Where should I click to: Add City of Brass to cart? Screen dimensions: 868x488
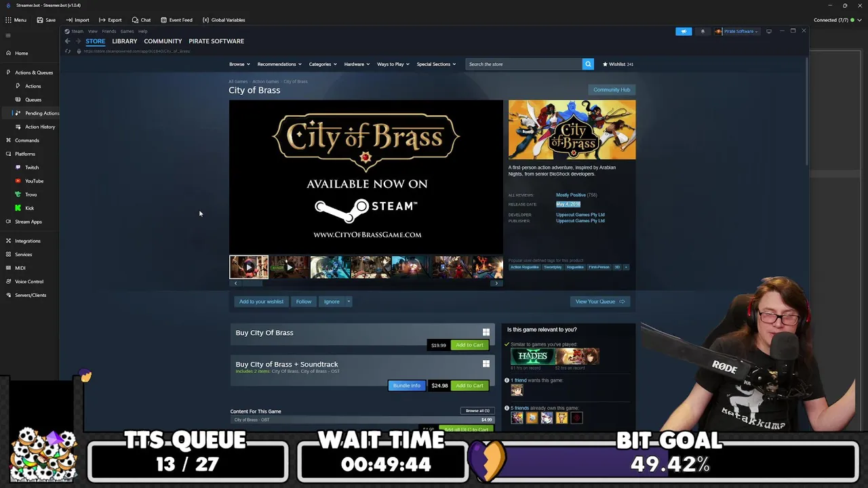(x=469, y=345)
